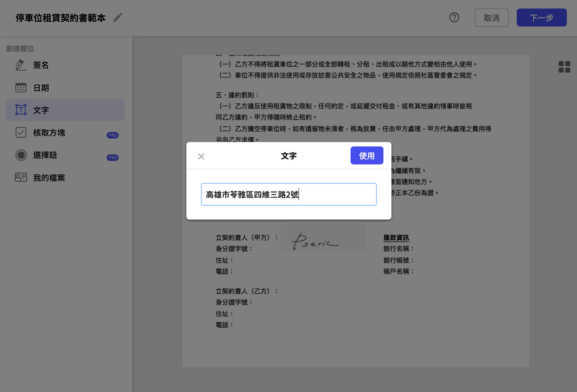Click the 文字 title in the dialog
This screenshot has height=392, width=577.
coord(288,156)
